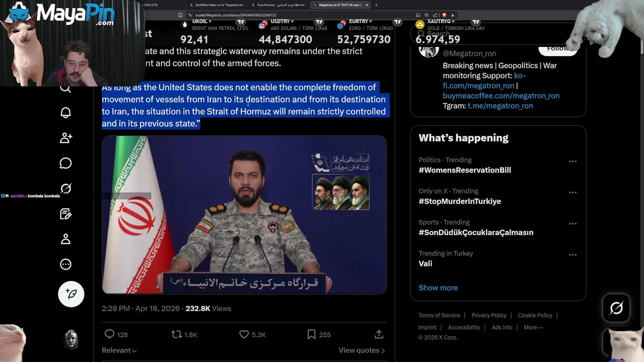Viewport: 644px width, 362px height.
Task: Open the View quotes link
Action: pyautogui.click(x=362, y=350)
